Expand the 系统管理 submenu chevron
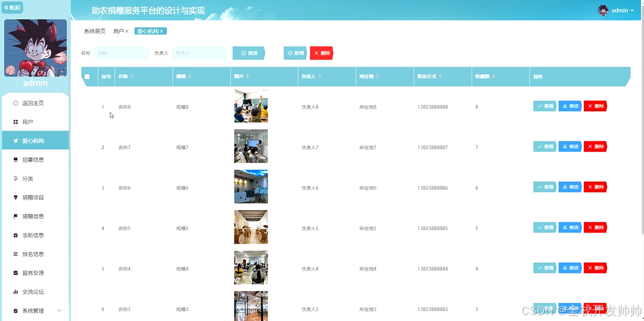This screenshot has height=321, width=644. pyautogui.click(x=59, y=311)
